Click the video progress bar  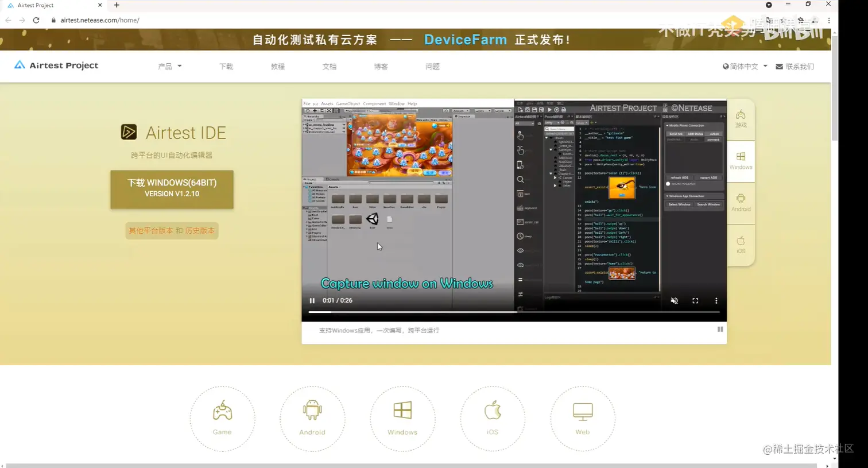514,312
